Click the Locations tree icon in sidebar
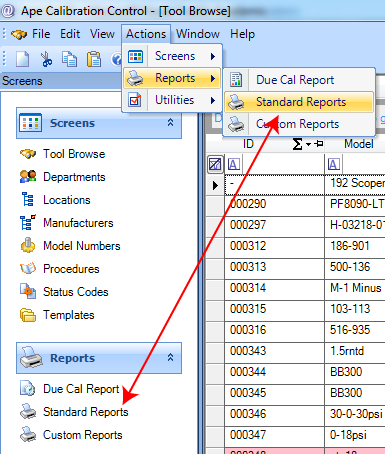 pos(28,200)
